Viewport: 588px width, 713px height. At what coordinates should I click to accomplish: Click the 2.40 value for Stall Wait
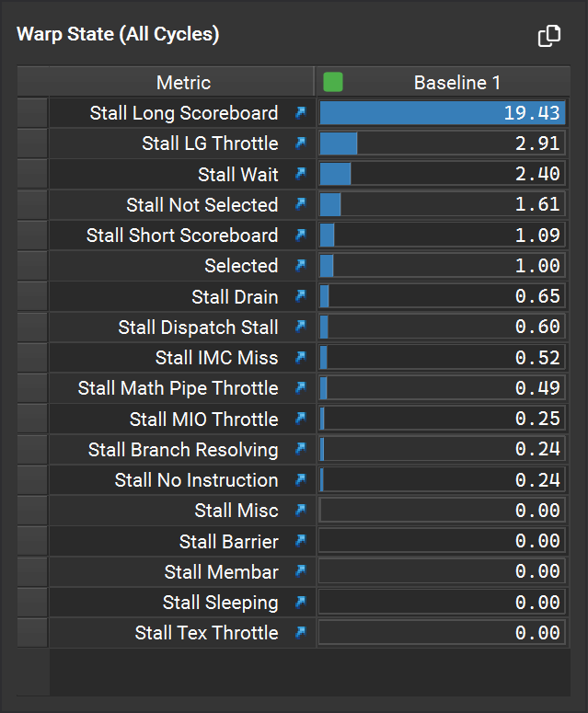coord(537,174)
